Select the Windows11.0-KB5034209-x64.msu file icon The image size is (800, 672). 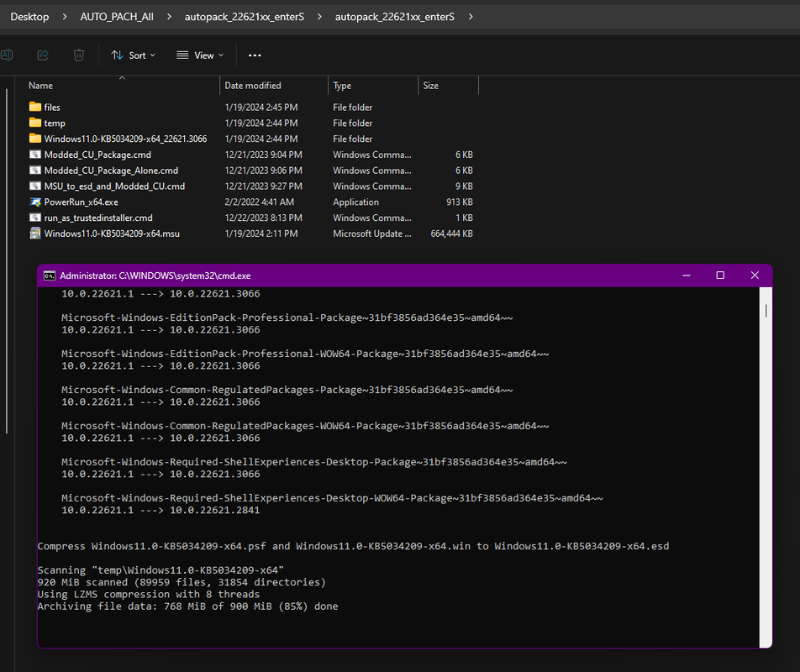[x=35, y=234]
